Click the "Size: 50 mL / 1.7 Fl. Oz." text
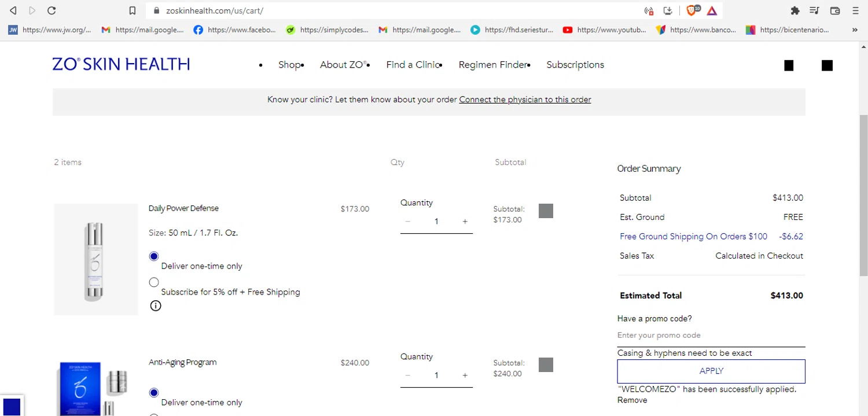868x416 pixels. pyautogui.click(x=193, y=233)
